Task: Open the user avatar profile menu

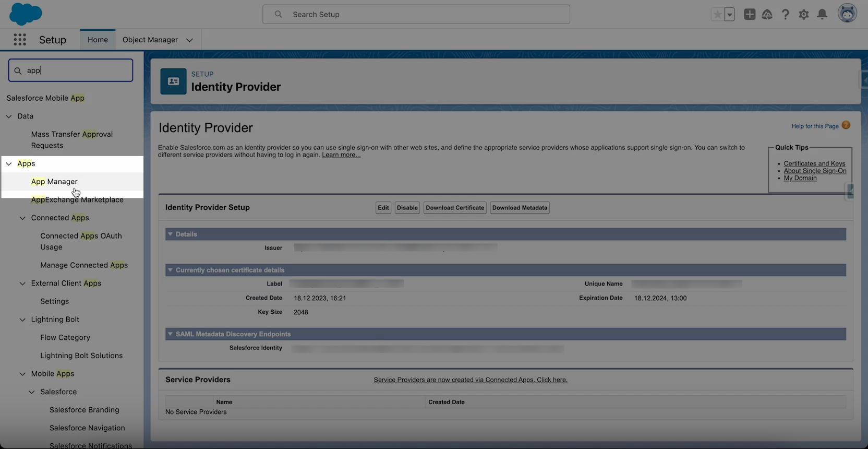Action: (847, 14)
